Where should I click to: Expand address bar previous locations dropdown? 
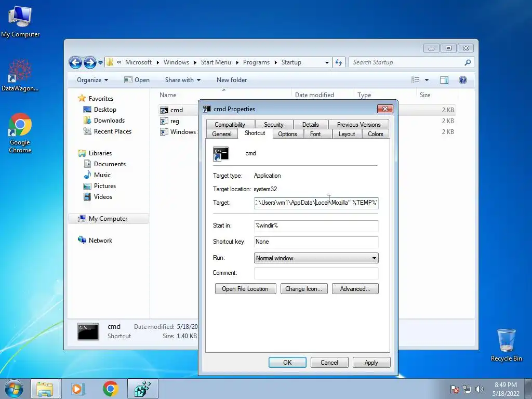327,63
